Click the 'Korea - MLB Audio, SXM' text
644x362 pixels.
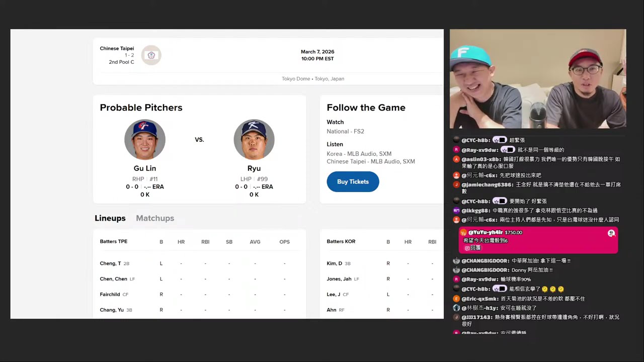(x=359, y=154)
